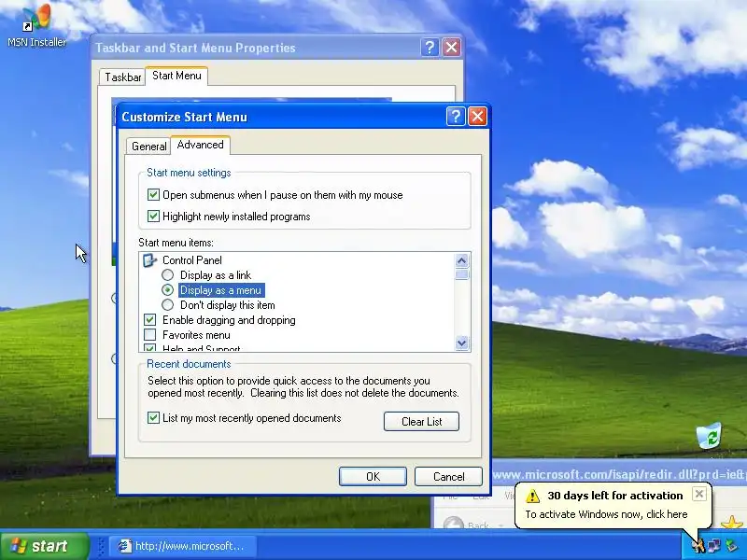
Task: Select the Start Menu tab in Properties window
Action: point(176,76)
